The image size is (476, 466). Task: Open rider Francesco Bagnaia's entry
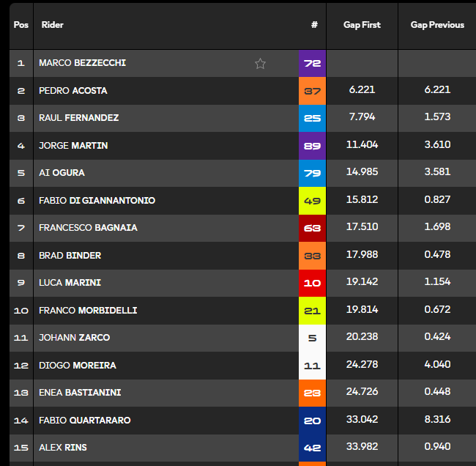click(x=88, y=228)
